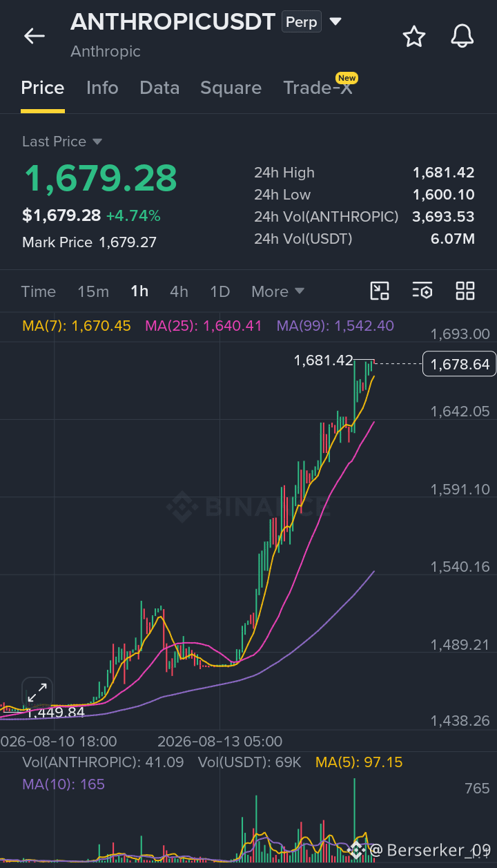Select the 4h chart interval

[179, 291]
